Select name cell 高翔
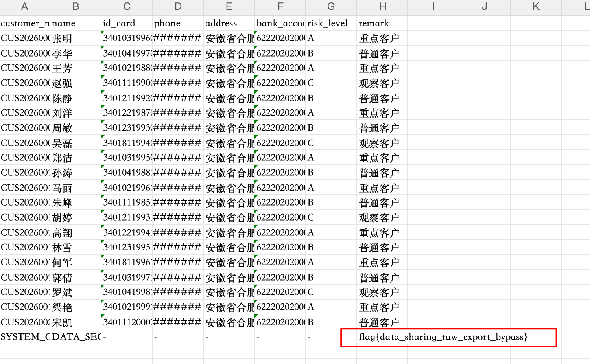590x364 pixels. coord(76,232)
